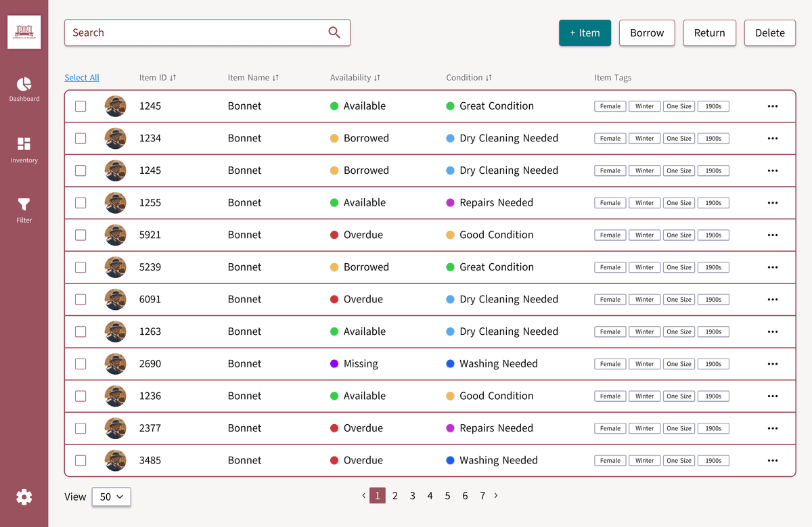812x527 pixels.
Task: Go to page 4 in pagination
Action: [x=430, y=496]
